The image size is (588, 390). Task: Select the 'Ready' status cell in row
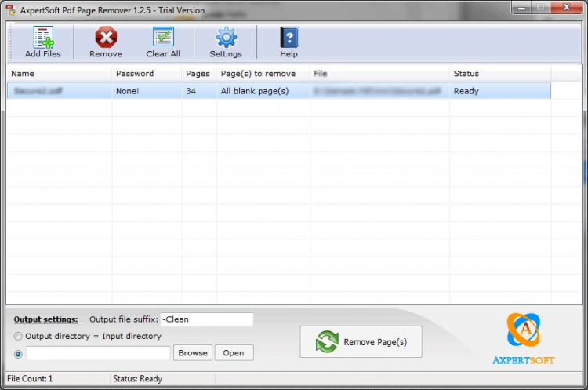[500, 91]
